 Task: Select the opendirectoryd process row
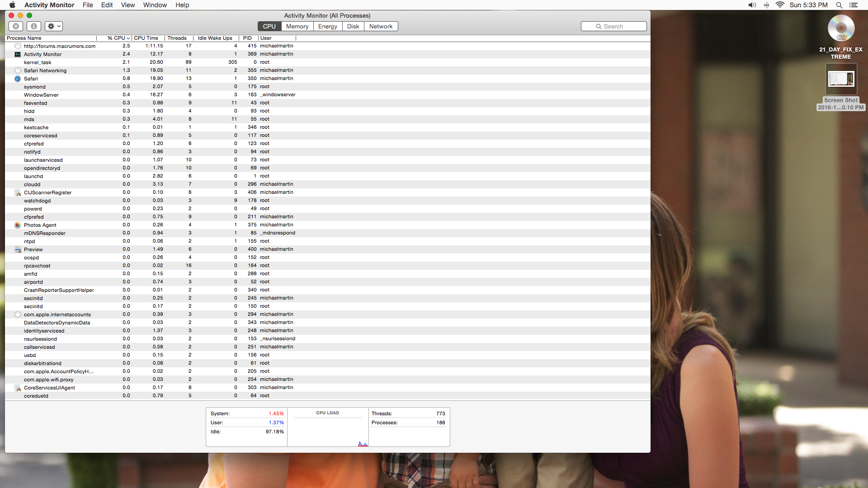pyautogui.click(x=328, y=168)
